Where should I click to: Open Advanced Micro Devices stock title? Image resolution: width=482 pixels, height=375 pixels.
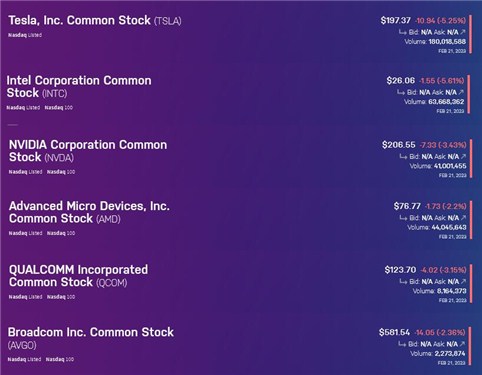[89, 212]
